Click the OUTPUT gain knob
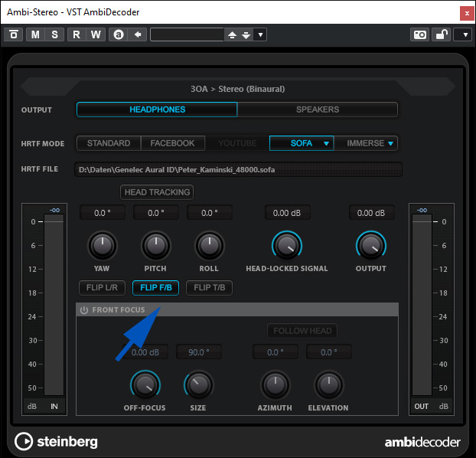Screen dimensions: 476x458 [x=370, y=245]
